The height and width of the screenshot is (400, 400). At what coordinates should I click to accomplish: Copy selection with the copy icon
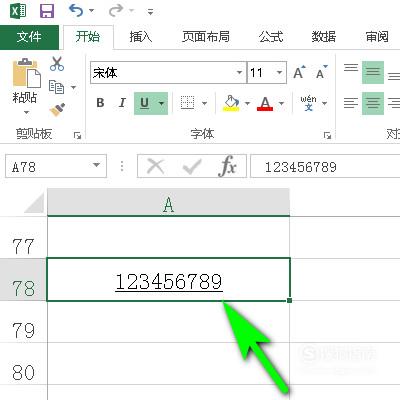(56, 87)
